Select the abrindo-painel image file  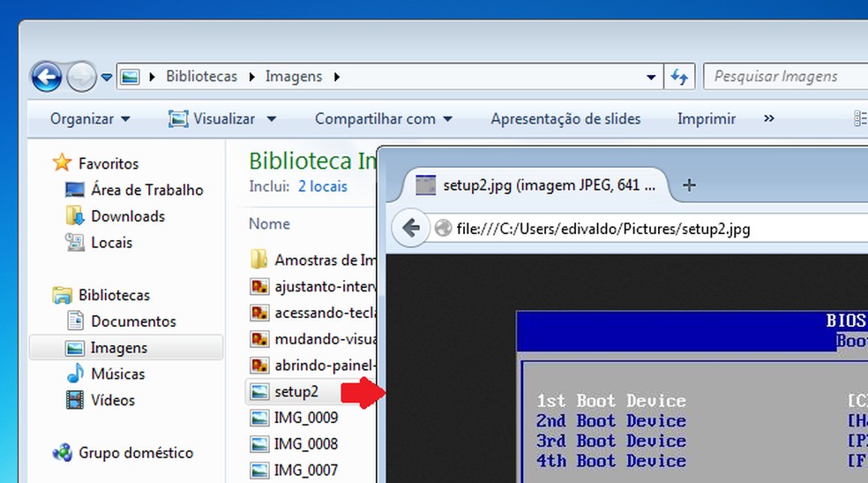point(325,366)
